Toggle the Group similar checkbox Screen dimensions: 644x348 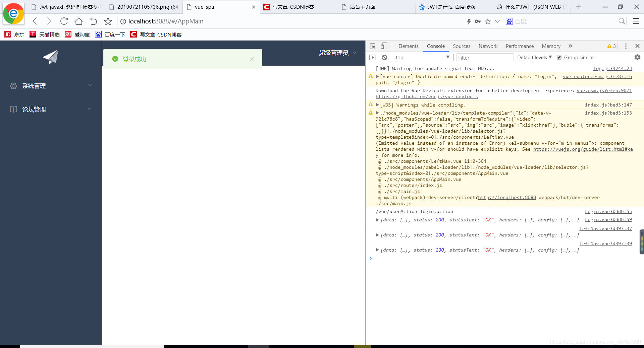[559, 58]
